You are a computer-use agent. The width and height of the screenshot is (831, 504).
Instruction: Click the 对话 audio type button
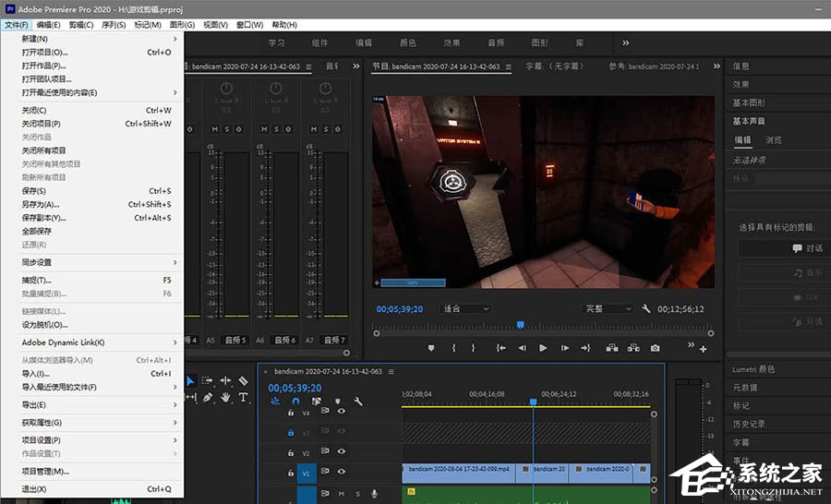tap(807, 248)
